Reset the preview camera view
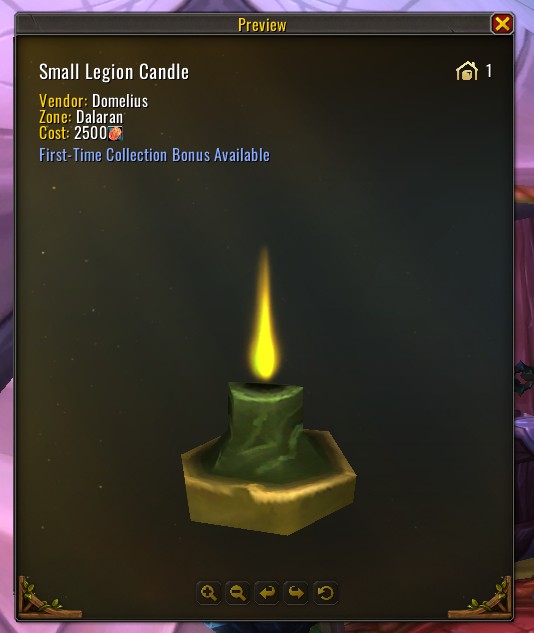The height and width of the screenshot is (633, 534). click(325, 593)
